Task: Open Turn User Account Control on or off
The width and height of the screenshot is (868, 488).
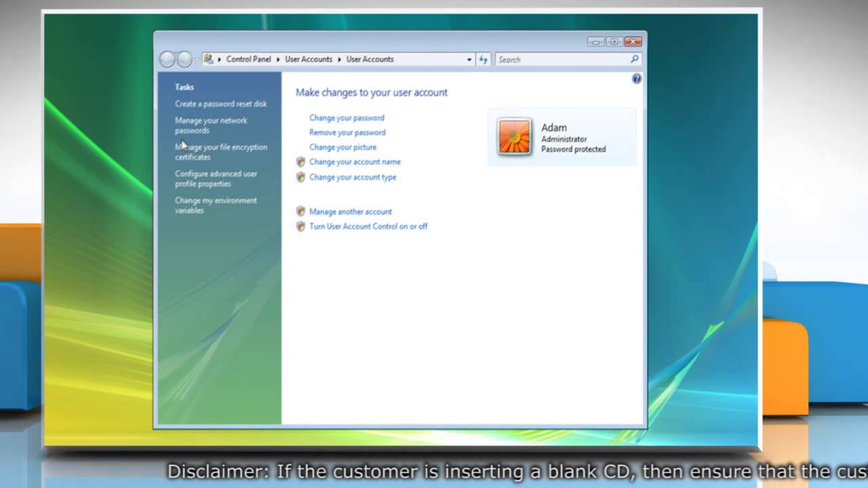Action: [x=368, y=227]
